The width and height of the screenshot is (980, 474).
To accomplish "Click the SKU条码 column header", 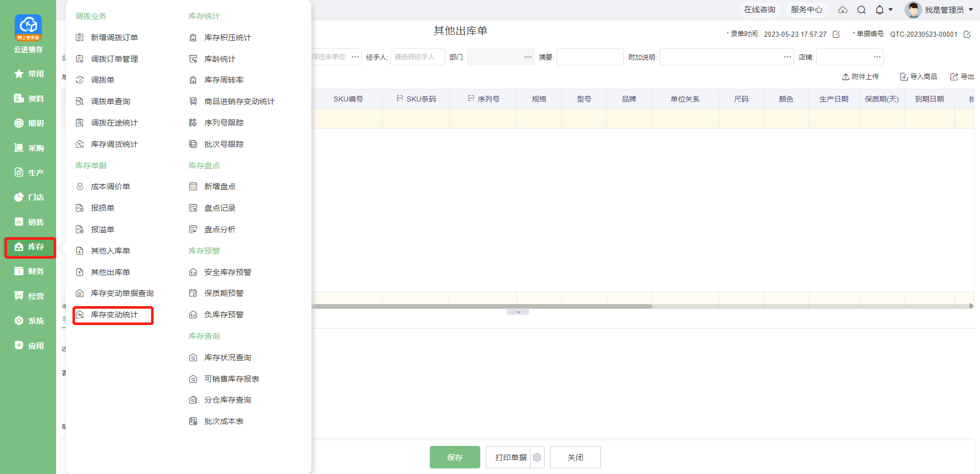I will coord(416,99).
